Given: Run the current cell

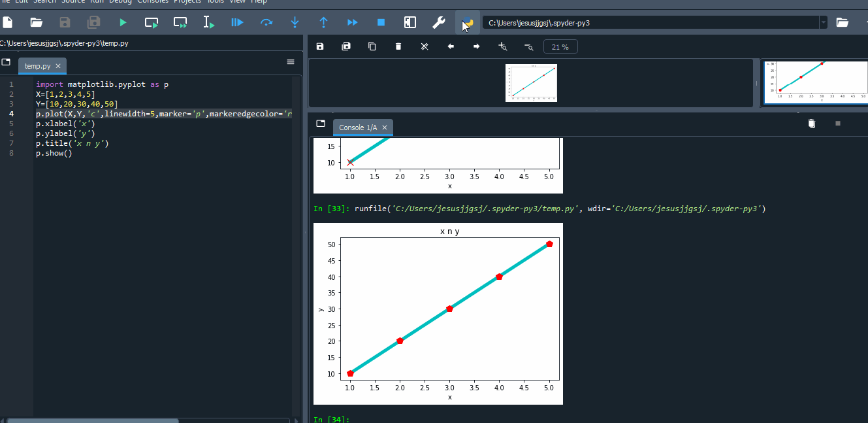Looking at the screenshot, I should (152, 22).
